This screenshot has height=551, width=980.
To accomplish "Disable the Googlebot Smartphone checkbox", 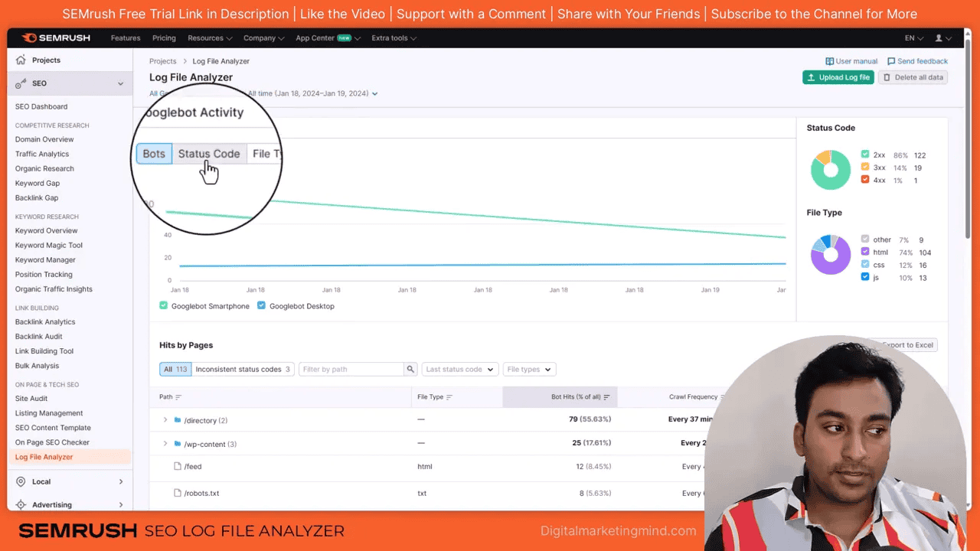I will tap(163, 305).
